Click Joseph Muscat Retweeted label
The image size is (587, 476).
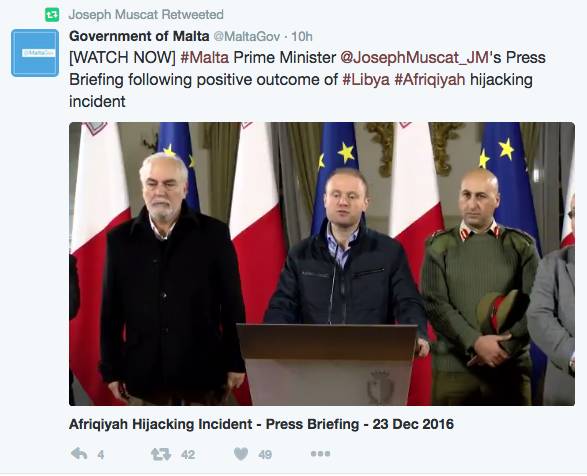[146, 15]
